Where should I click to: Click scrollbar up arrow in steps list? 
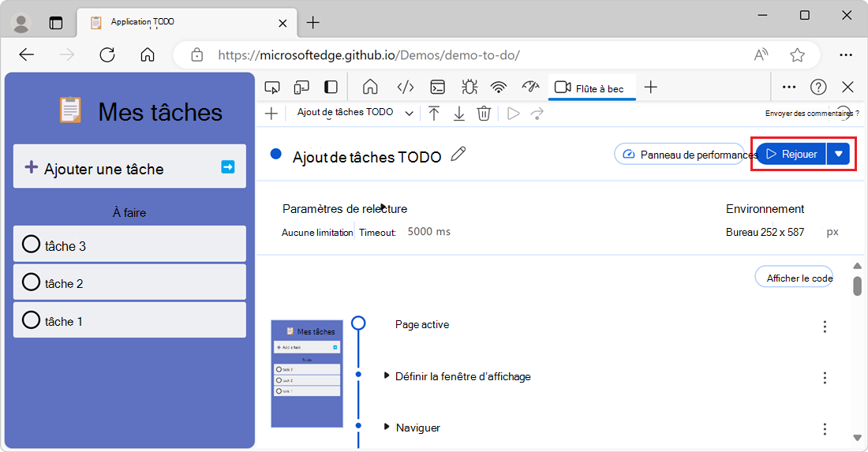point(858,266)
